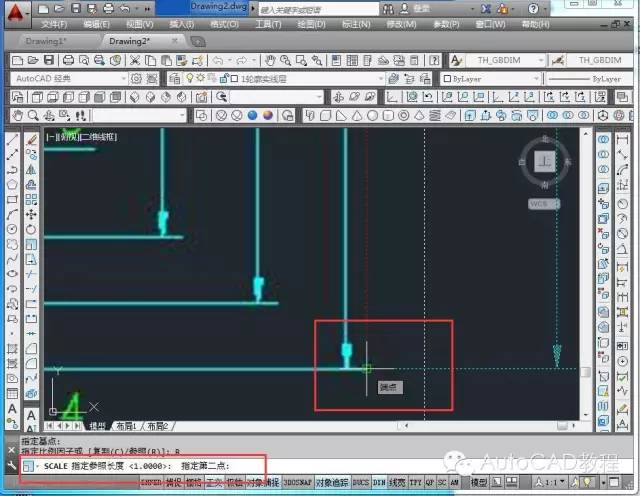Click the customize wrench icon beside command line
Screen dimensions: 640x496
pyautogui.click(x=11, y=465)
